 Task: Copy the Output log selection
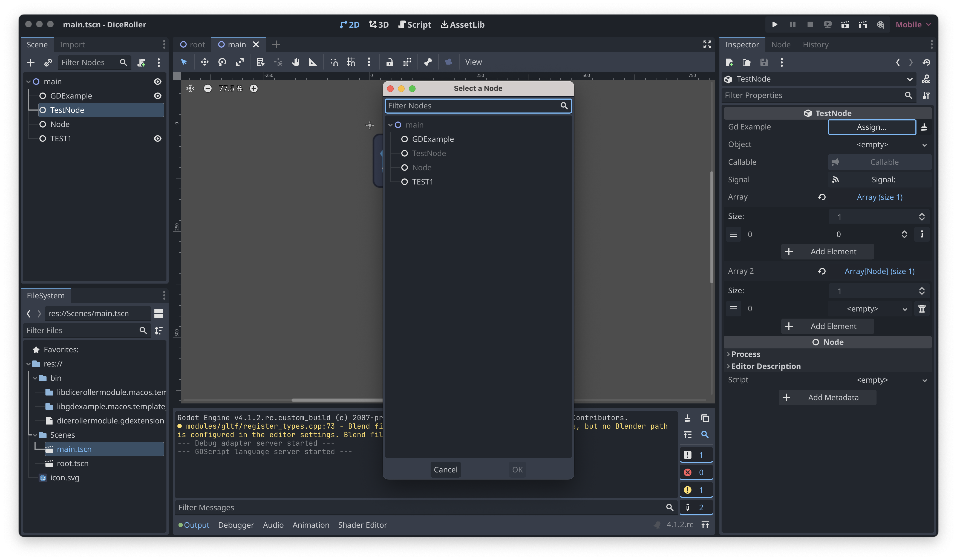click(705, 418)
